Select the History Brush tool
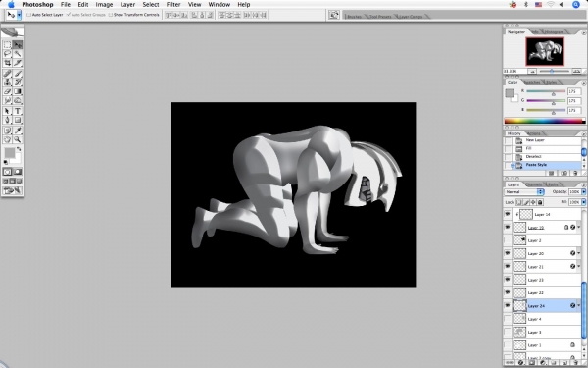The image size is (588, 368). tap(18, 82)
